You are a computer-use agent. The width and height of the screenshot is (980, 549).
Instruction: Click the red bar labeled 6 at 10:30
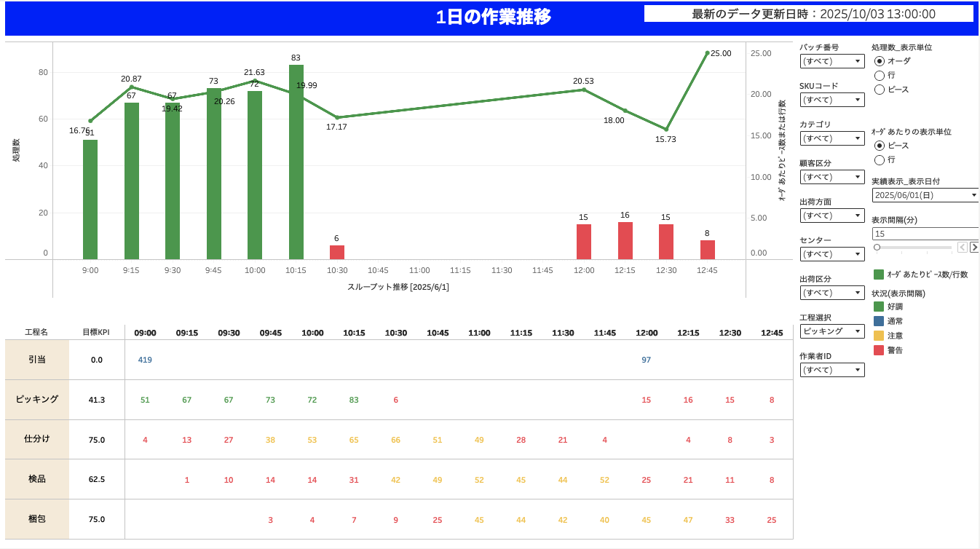tap(337, 252)
